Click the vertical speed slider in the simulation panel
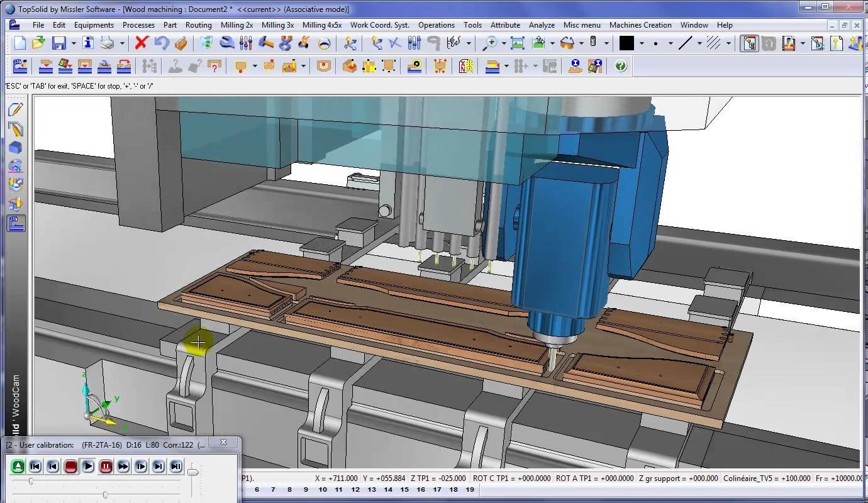This screenshot has width=868, height=503. (x=193, y=481)
